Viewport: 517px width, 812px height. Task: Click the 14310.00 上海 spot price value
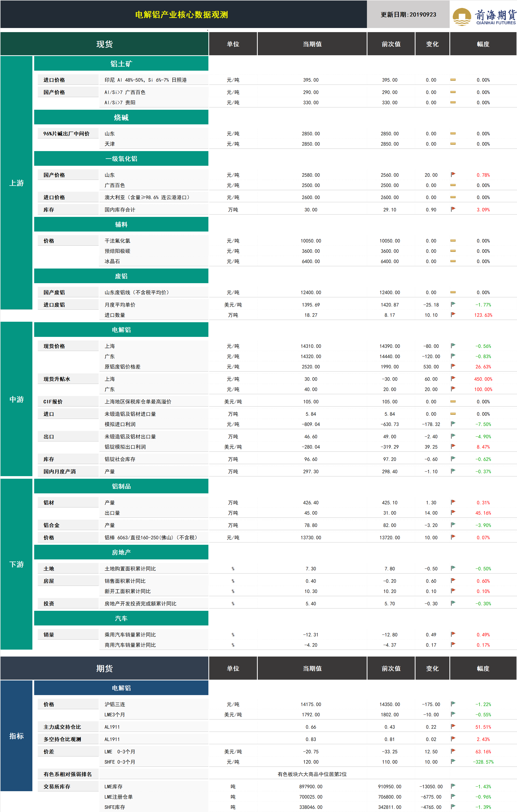[311, 346]
